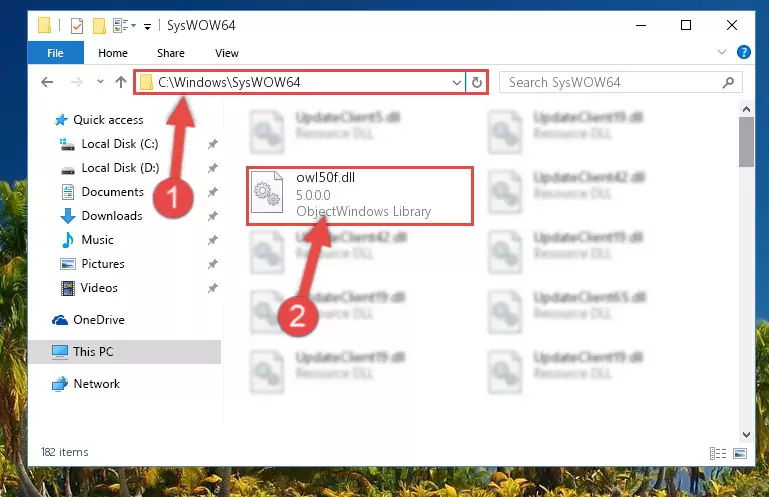Open Local Disk (C:) in the sidebar

(x=120, y=144)
